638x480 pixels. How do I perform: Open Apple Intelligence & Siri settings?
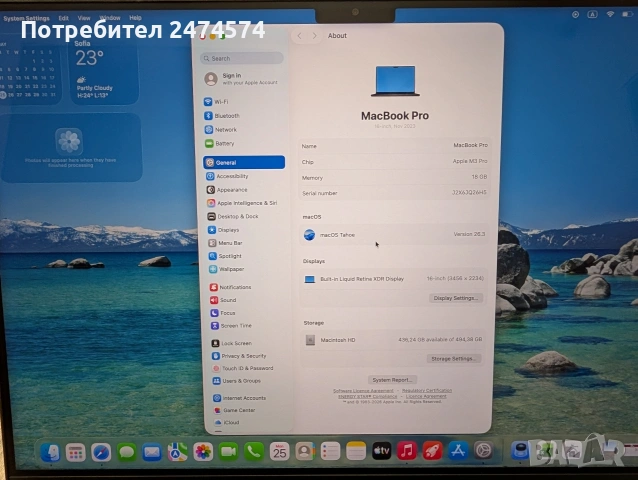tap(244, 203)
